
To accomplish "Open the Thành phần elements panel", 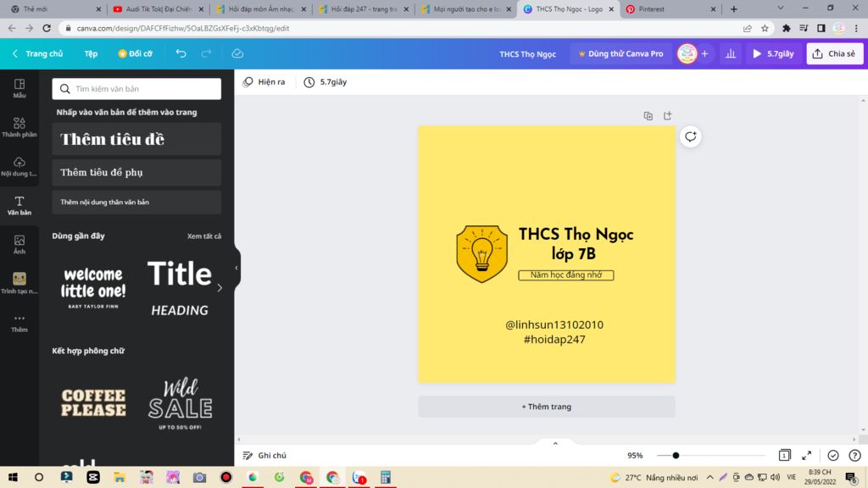I will tap(19, 127).
